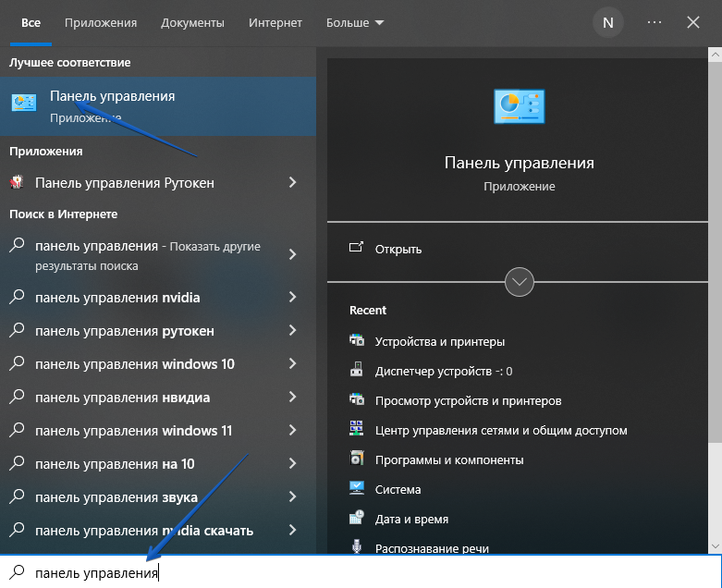Click the Панель управления Рутокен app icon

click(x=17, y=183)
